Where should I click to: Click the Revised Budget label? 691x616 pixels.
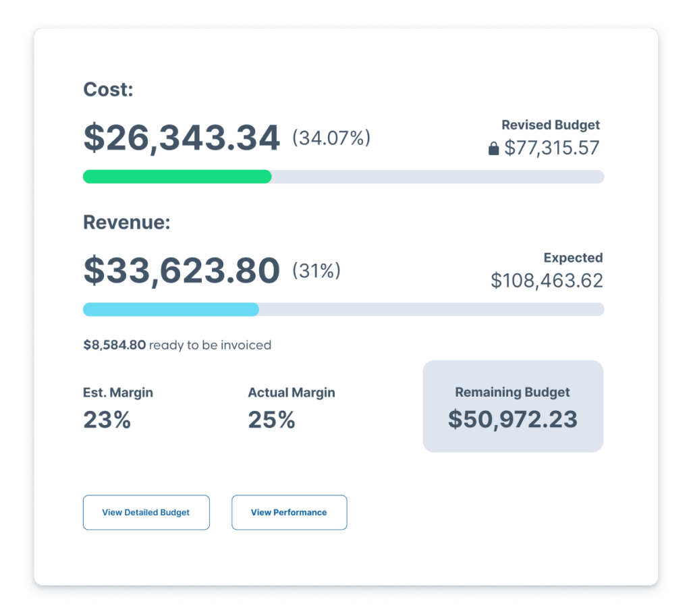[x=550, y=125]
